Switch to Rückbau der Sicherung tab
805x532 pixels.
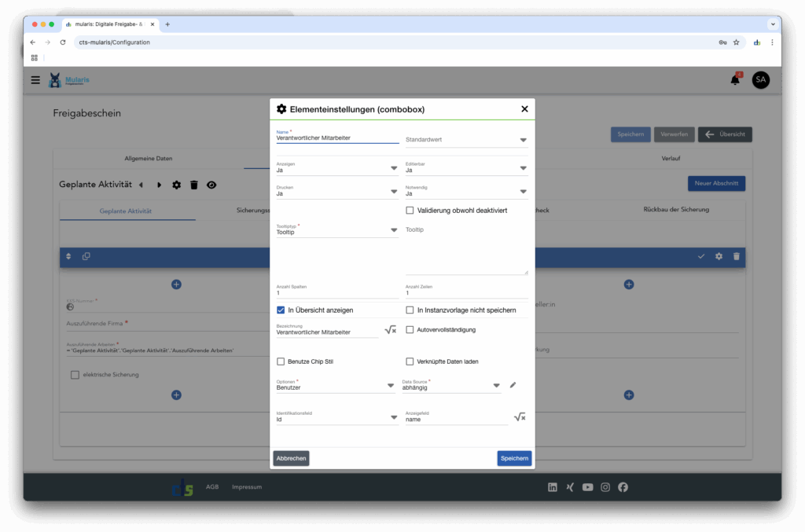pyautogui.click(x=675, y=210)
